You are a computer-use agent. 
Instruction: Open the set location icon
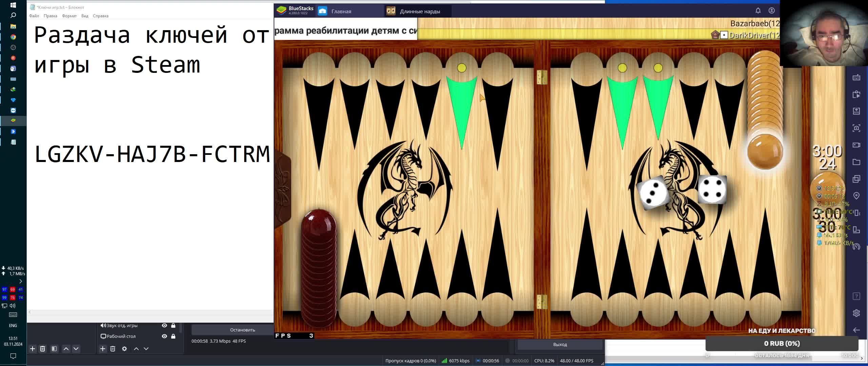[x=856, y=196]
